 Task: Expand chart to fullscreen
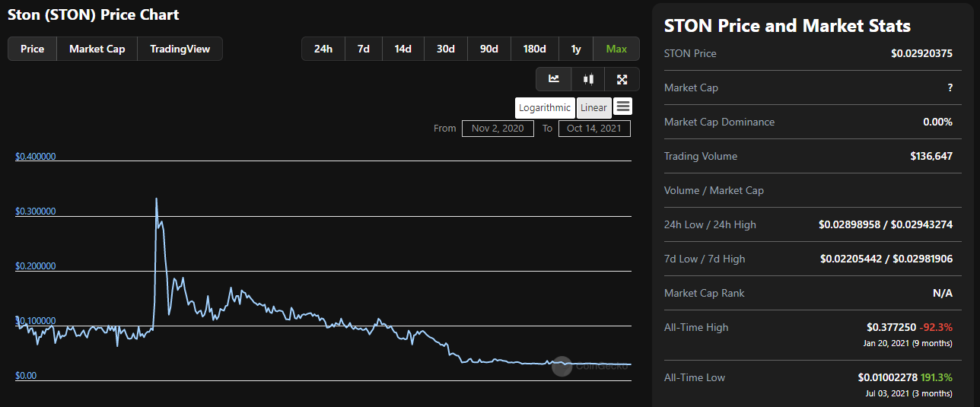tap(622, 79)
